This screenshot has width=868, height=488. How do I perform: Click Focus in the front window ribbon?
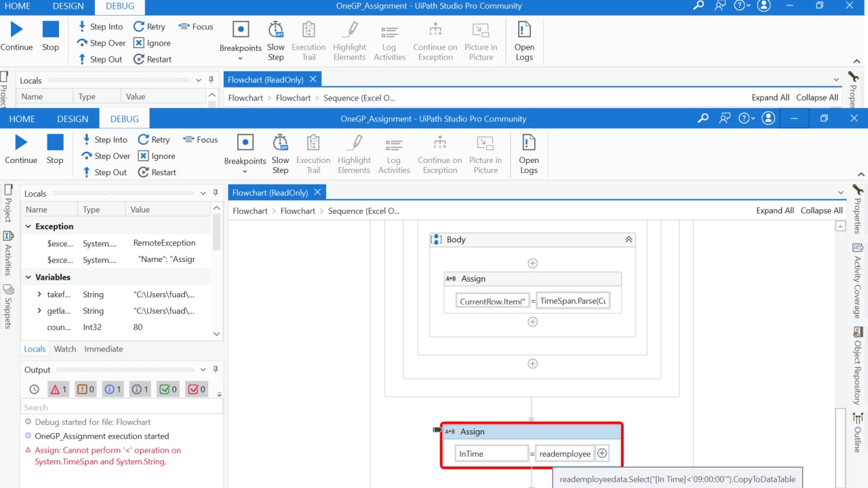200,140
